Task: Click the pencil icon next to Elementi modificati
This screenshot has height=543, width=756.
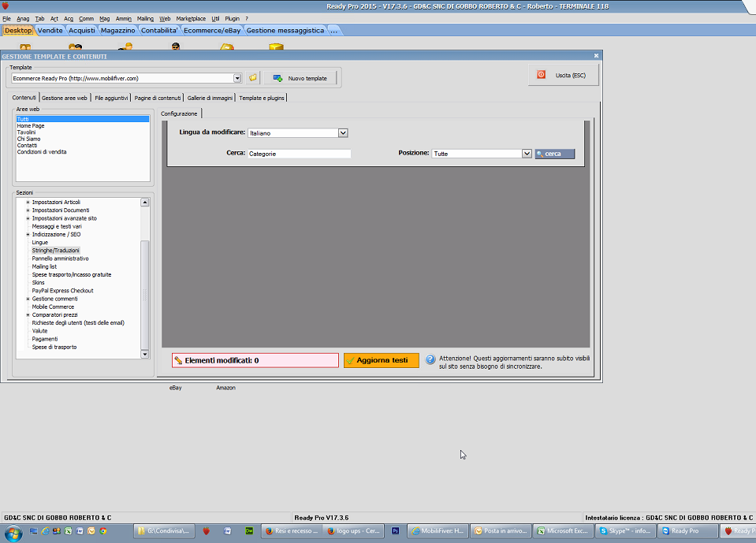Action: coord(178,360)
